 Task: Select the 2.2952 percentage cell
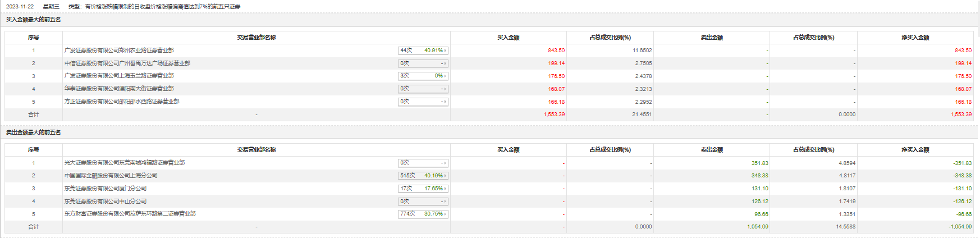pos(643,102)
